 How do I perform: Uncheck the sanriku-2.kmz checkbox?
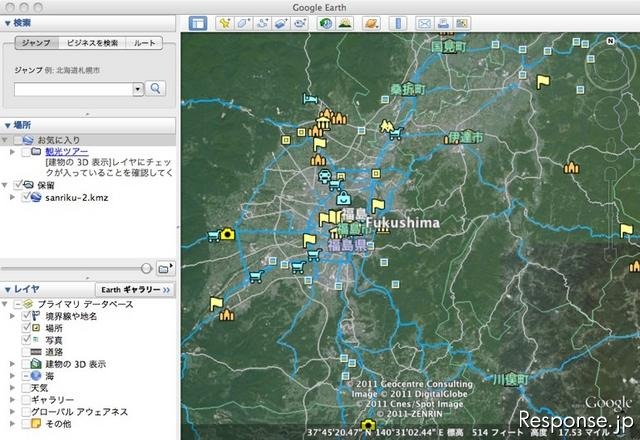click(x=26, y=197)
